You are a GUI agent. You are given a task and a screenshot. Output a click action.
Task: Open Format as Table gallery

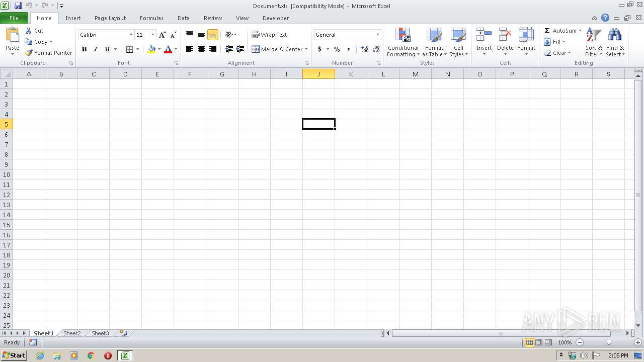[434, 42]
